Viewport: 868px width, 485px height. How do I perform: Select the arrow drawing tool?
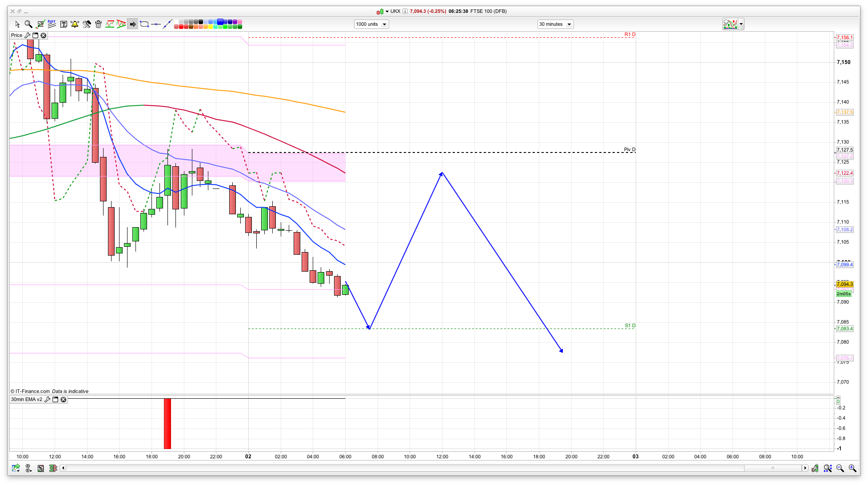[x=133, y=24]
